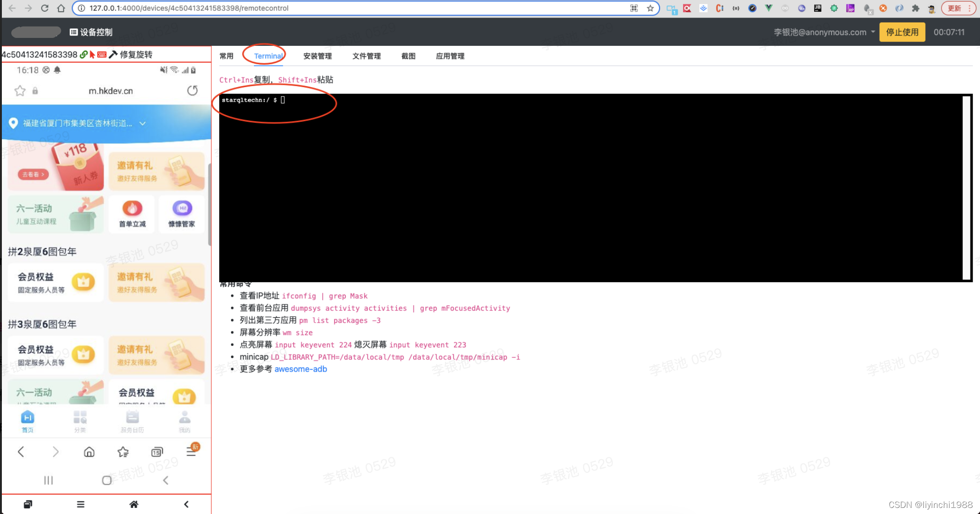Tap the Android recents three-bar button
This screenshot has width=980, height=514.
(x=48, y=480)
